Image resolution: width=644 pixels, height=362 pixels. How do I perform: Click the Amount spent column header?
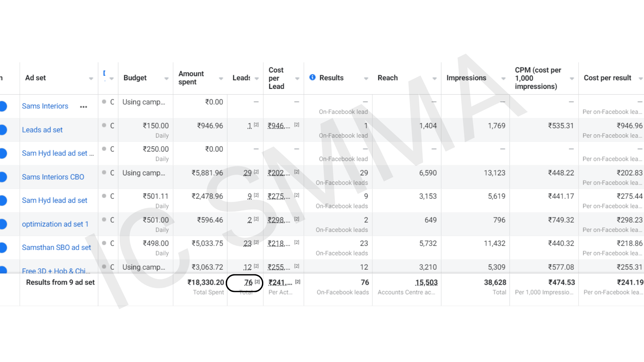point(191,78)
